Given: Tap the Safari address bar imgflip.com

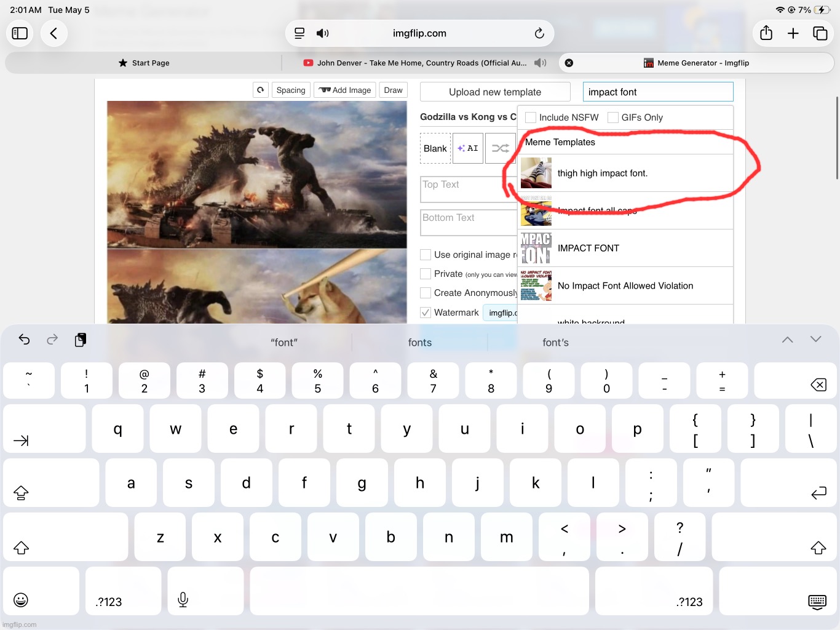Looking at the screenshot, I should pos(419,33).
